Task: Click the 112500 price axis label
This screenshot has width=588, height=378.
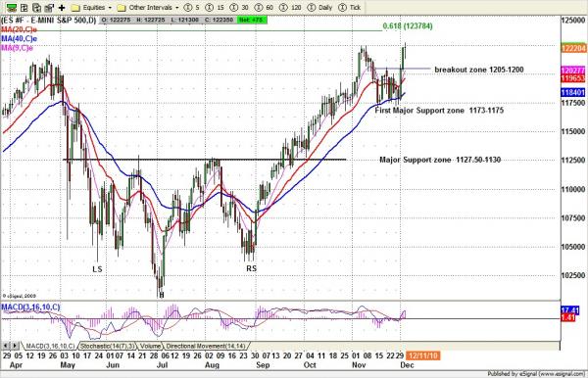Action: click(x=573, y=160)
